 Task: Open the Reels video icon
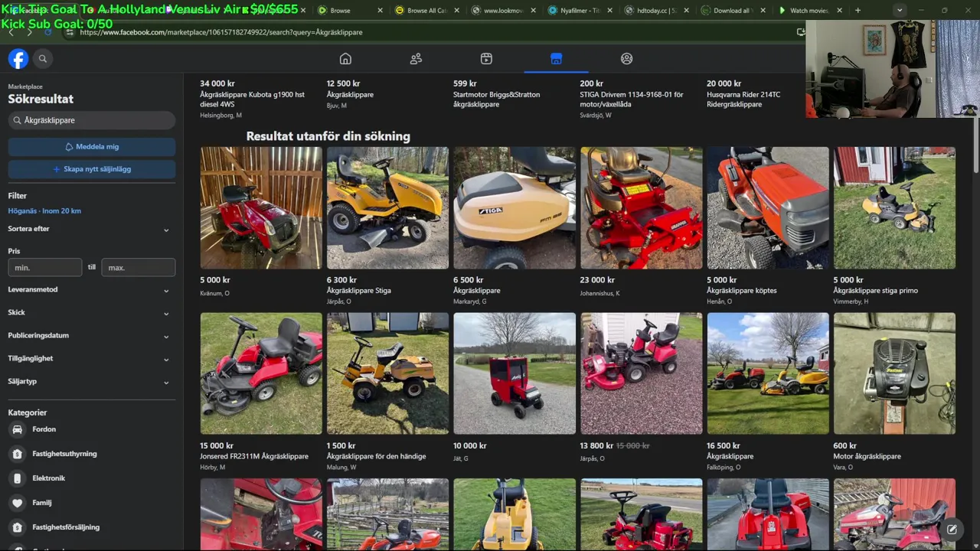coord(486,59)
